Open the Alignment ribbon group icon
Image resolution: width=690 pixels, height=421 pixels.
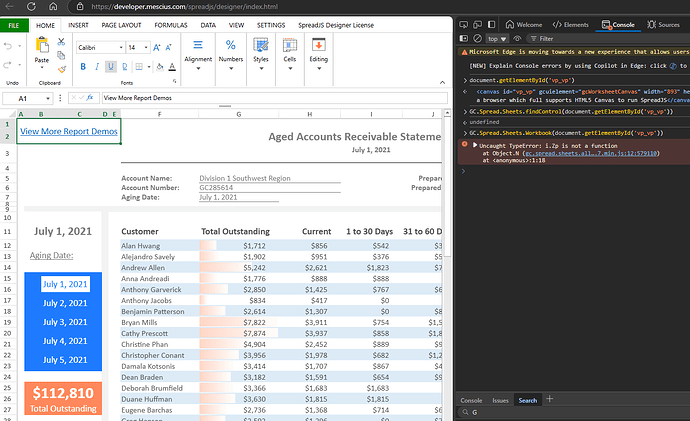[x=198, y=45]
